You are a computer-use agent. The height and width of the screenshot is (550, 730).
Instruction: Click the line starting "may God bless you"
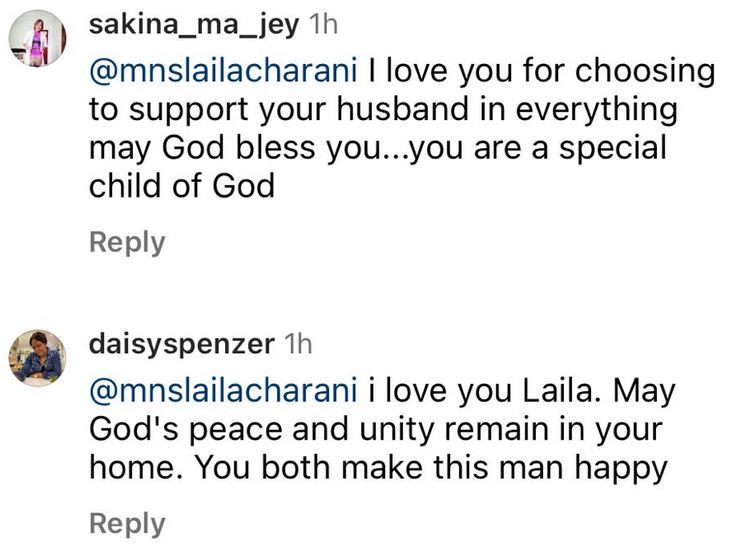[x=378, y=149]
